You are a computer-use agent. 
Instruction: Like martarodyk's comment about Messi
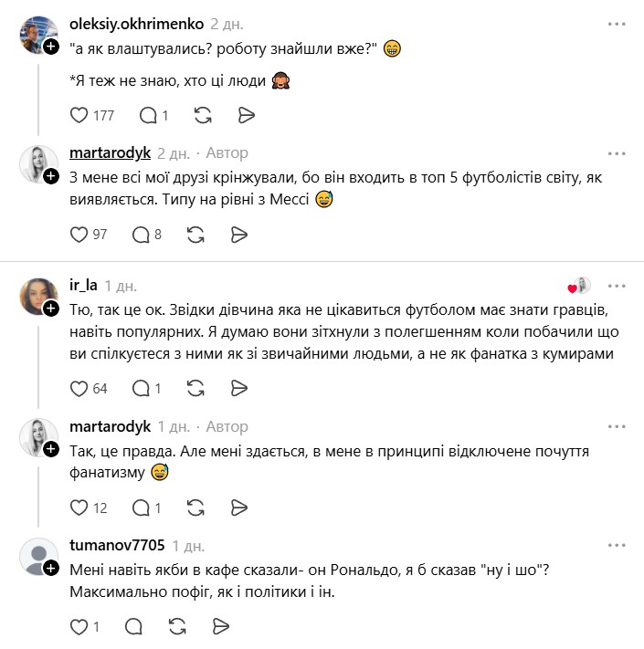tap(79, 235)
